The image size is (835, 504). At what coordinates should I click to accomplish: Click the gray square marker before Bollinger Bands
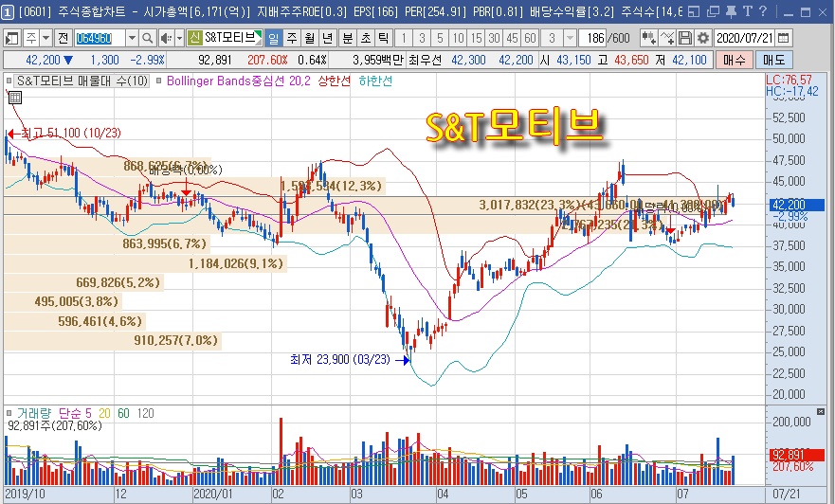click(160, 81)
